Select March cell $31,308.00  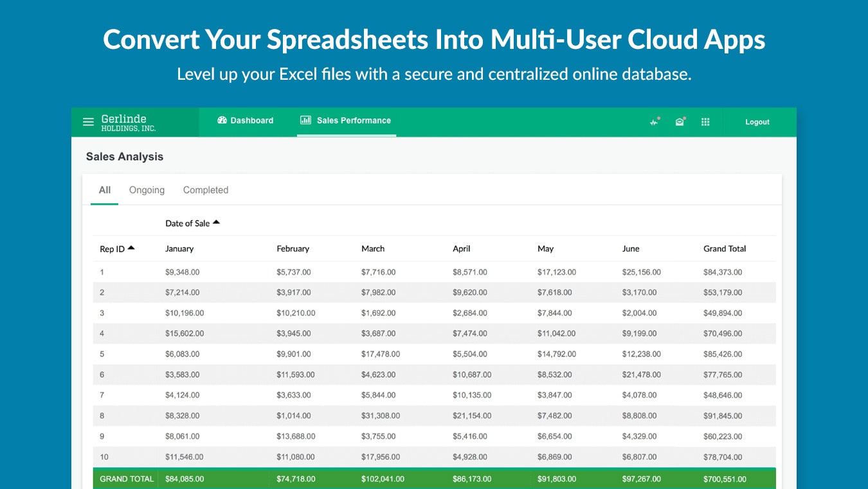381,416
